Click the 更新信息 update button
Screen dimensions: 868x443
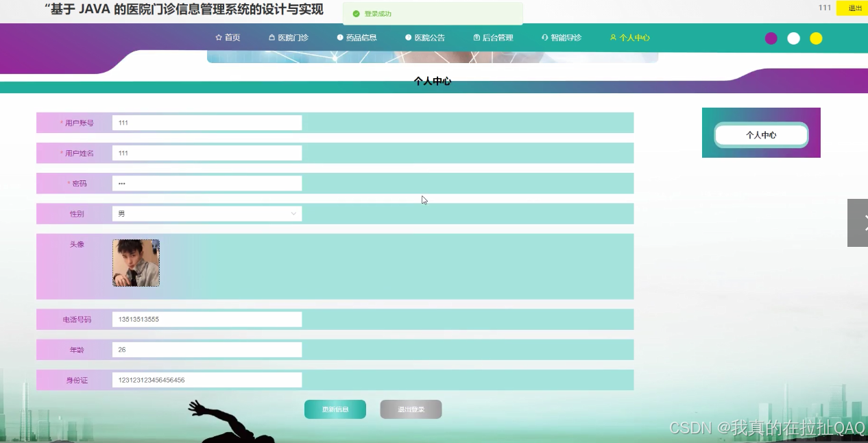click(335, 409)
